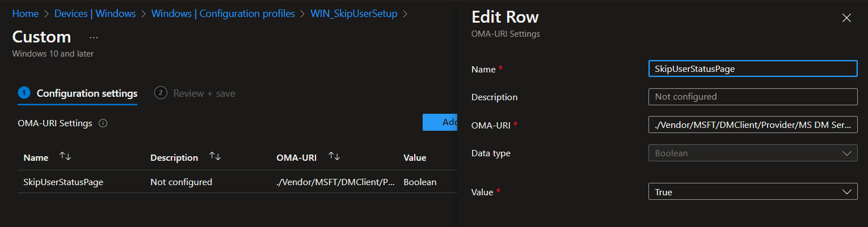
Task: Click the Name field containing SkipUserStatusPage
Action: pyautogui.click(x=752, y=68)
